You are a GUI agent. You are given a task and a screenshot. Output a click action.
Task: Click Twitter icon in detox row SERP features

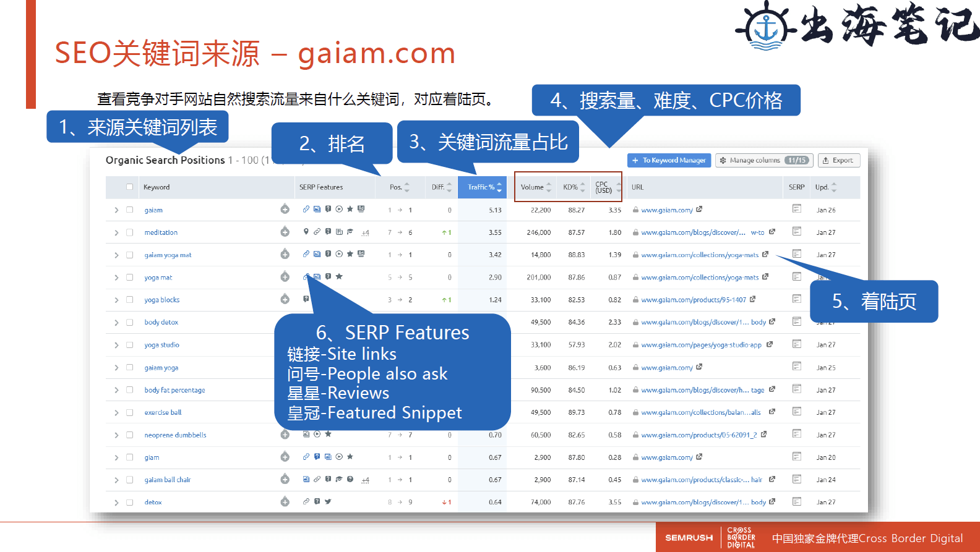tap(328, 501)
